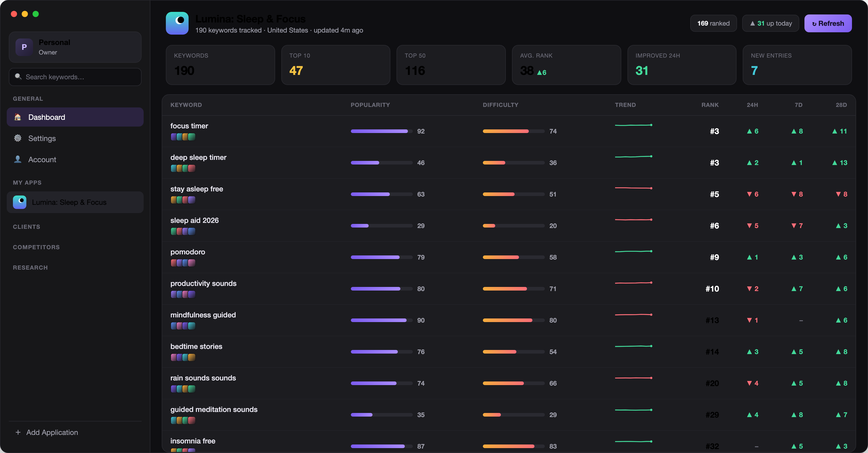This screenshot has width=868, height=453.
Task: Go to Account page
Action: tap(75, 160)
